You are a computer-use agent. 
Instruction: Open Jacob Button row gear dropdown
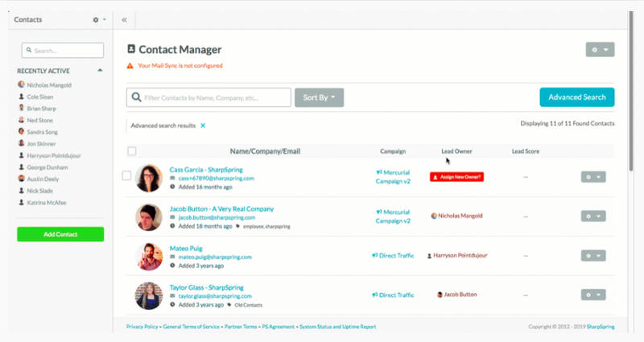[x=593, y=216]
